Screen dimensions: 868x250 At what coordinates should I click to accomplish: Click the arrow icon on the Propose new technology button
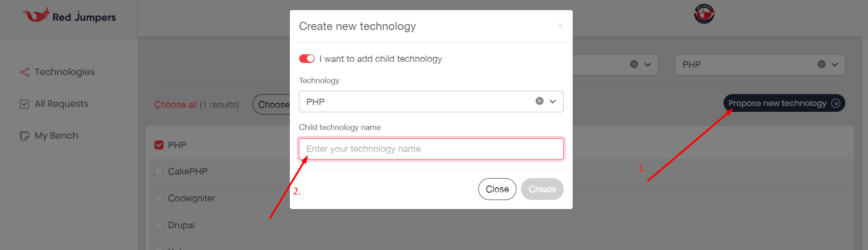click(x=835, y=103)
